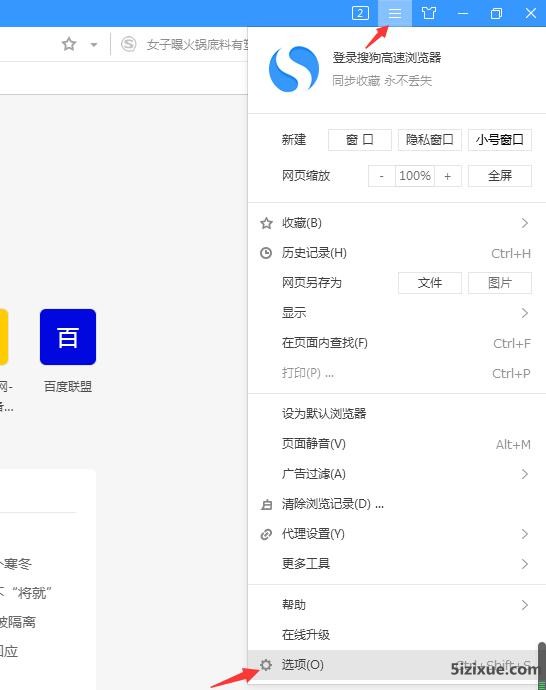Click the gear icon beside 选项(O)
Image resolution: width=546 pixels, height=690 pixels.
266,665
